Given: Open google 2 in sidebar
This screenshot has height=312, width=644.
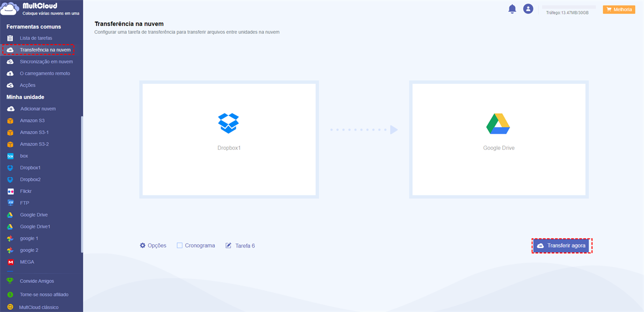Looking at the screenshot, I should 29,250.
